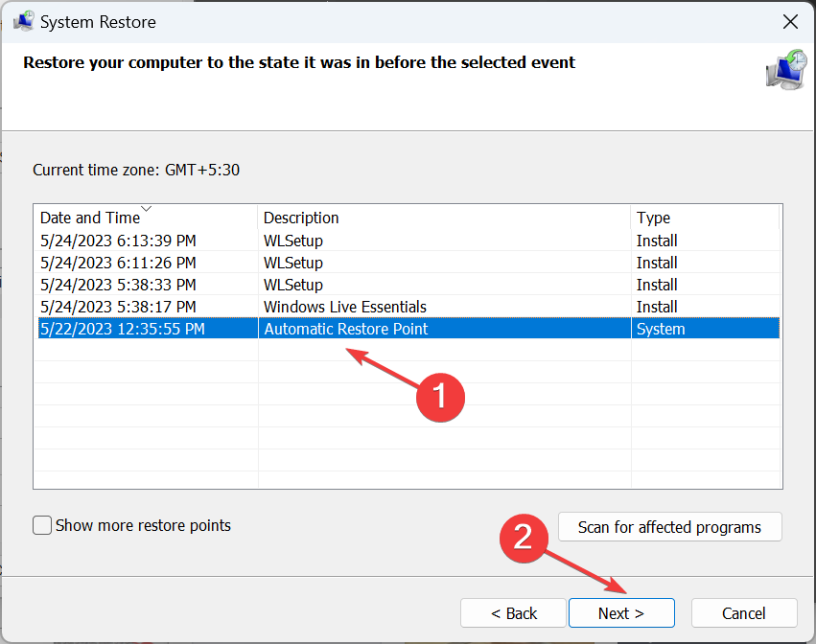
Task: Click the 5/22/2023 12:35:55 PM date cell
Action: (123, 329)
